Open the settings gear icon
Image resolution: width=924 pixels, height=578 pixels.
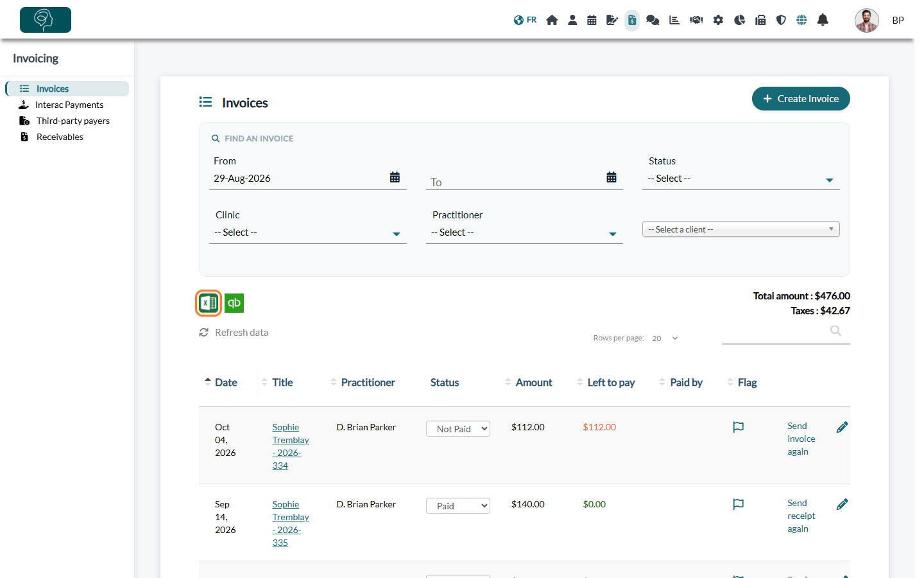click(718, 20)
